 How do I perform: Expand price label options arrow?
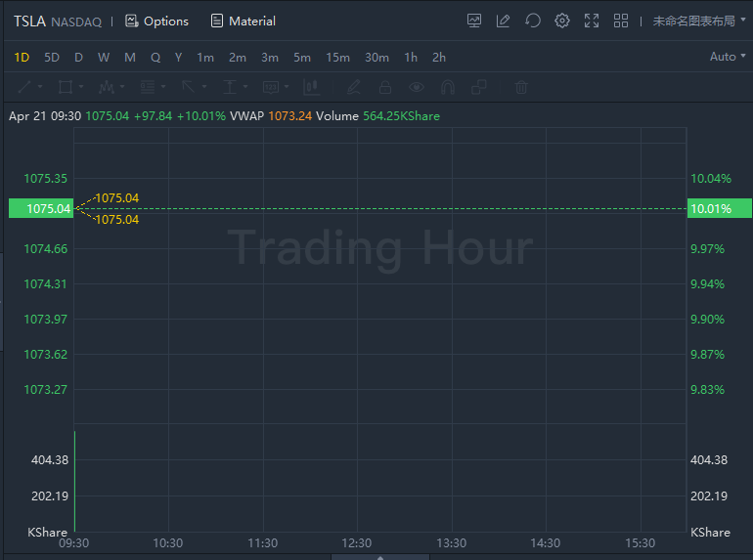tap(287, 87)
